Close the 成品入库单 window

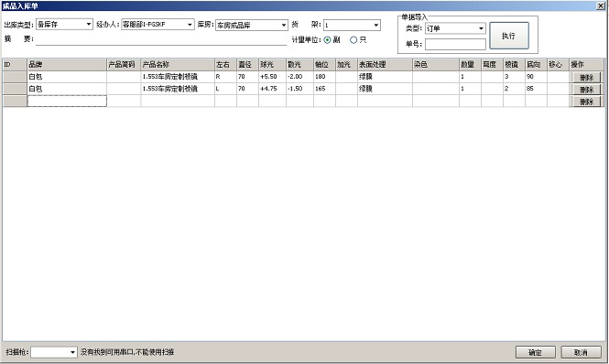[600, 5]
